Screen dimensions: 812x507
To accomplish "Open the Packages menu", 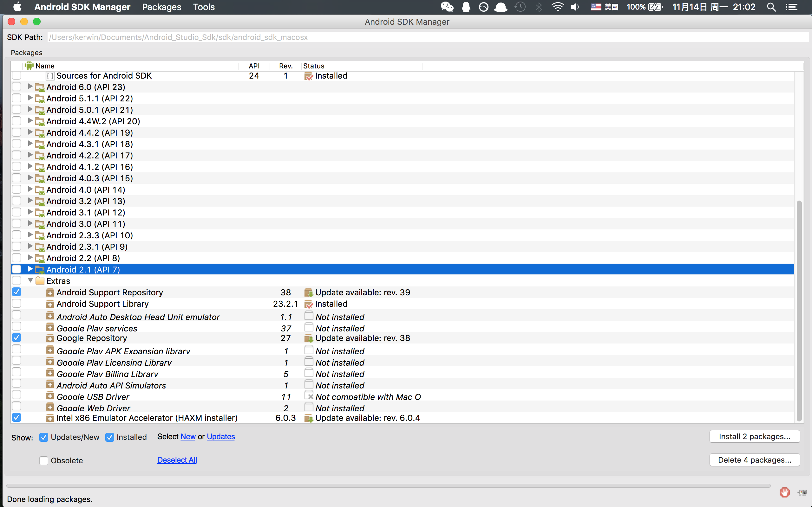I will click(x=161, y=7).
